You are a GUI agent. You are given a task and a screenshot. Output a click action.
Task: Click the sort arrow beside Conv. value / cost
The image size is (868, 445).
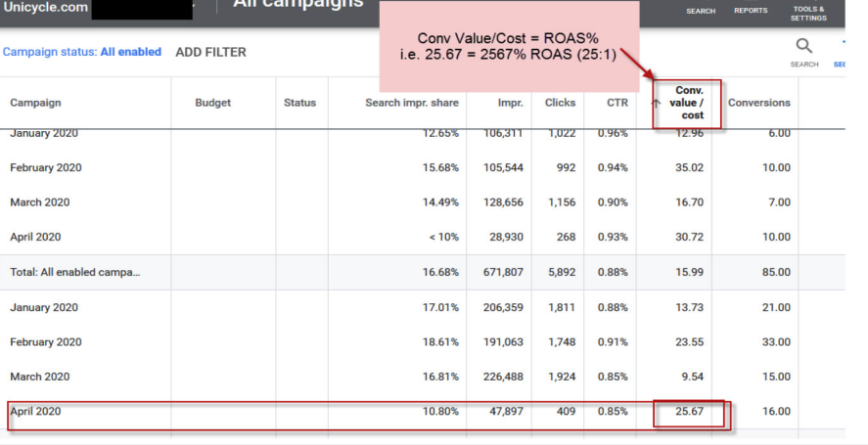coord(656,103)
